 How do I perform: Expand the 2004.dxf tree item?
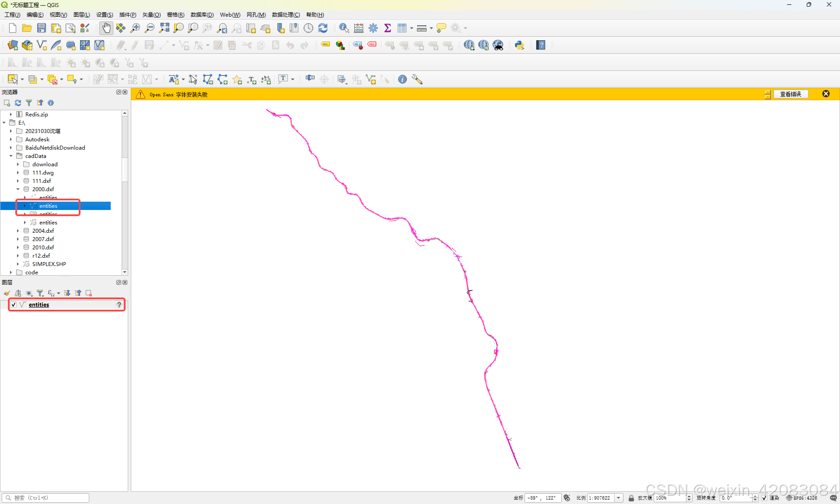click(18, 231)
